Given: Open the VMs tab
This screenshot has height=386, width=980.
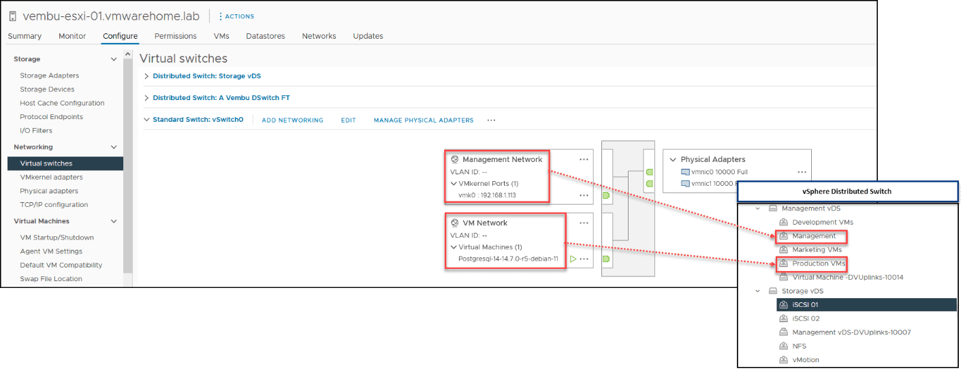Looking at the screenshot, I should (221, 36).
